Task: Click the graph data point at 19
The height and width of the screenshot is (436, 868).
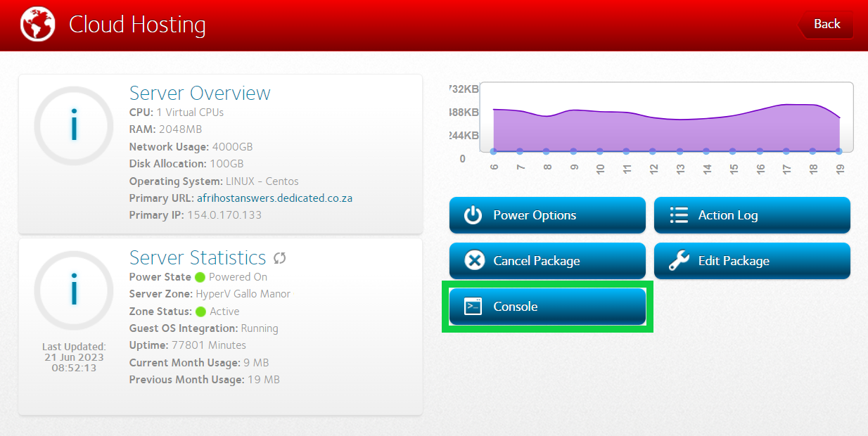Action: [839, 151]
